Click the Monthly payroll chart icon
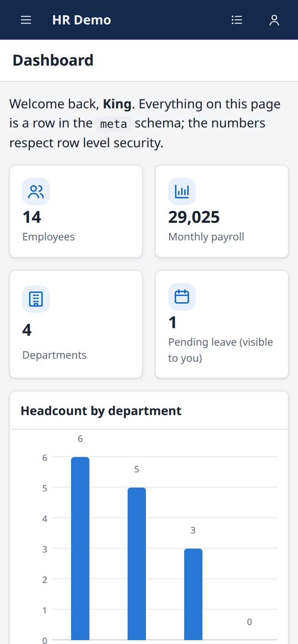Image resolution: width=298 pixels, height=644 pixels. tap(182, 192)
